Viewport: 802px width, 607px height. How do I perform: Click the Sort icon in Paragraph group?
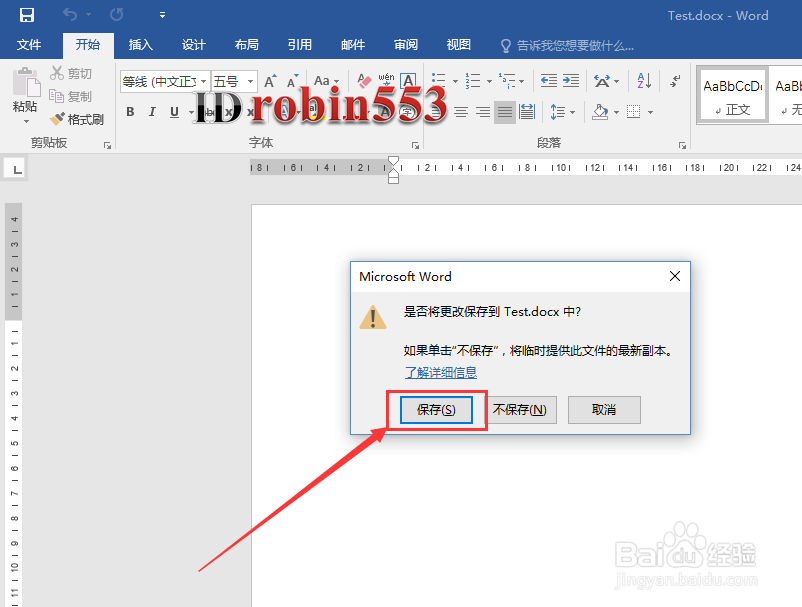tap(642, 80)
